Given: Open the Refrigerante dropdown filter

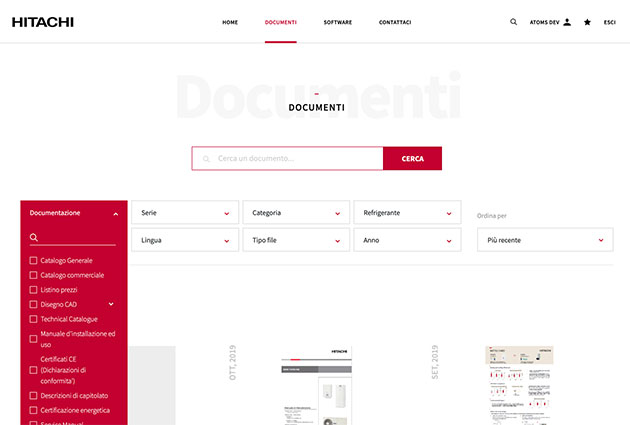Looking at the screenshot, I should click(407, 213).
